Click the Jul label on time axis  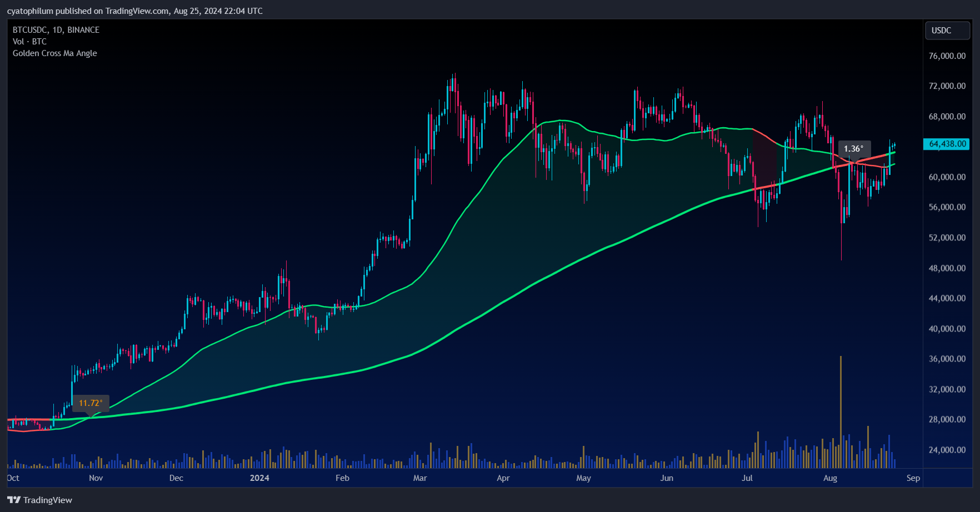pos(747,478)
